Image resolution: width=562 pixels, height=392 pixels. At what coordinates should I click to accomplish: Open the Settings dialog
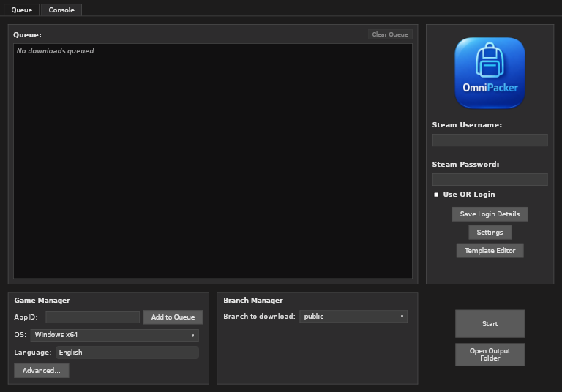490,232
